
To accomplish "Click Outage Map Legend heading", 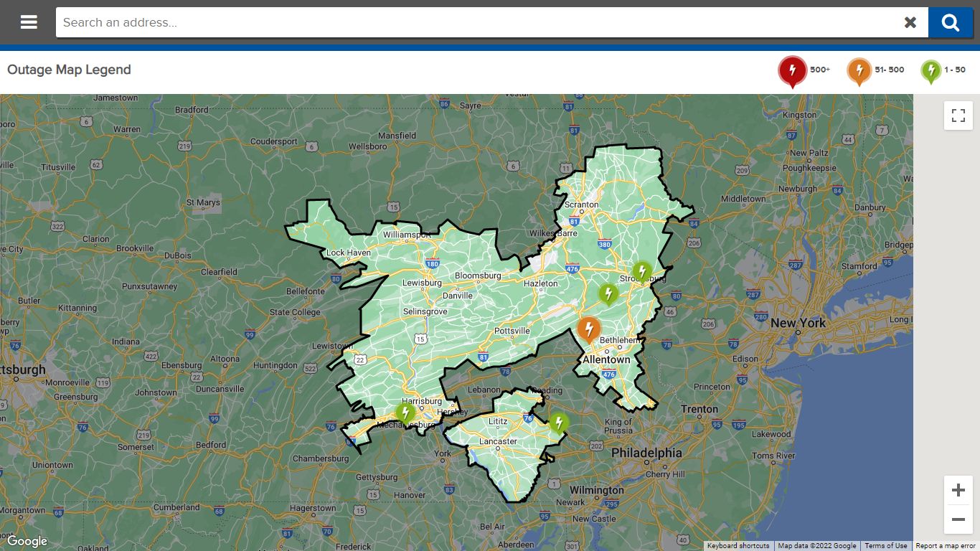I will tap(69, 70).
